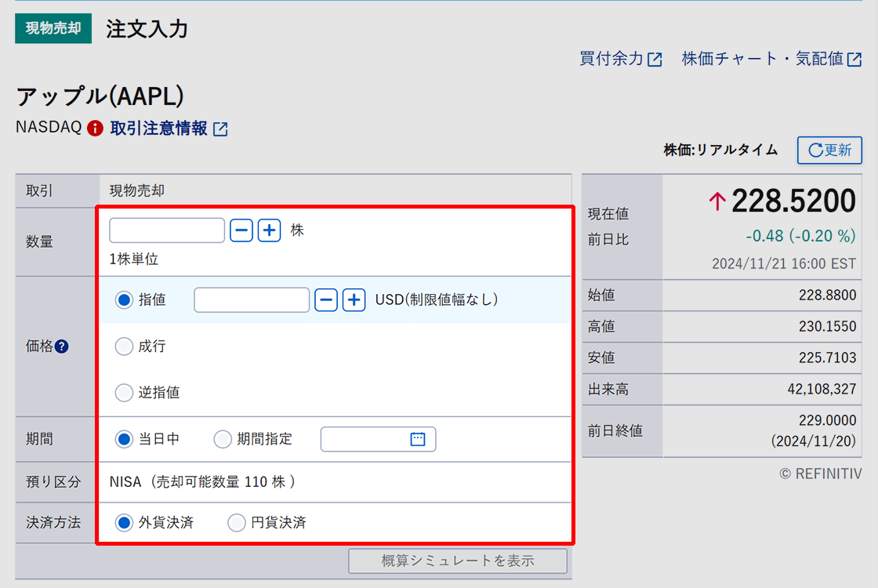878x588 pixels.
Task: Open the calendar date picker icon
Action: click(x=418, y=439)
